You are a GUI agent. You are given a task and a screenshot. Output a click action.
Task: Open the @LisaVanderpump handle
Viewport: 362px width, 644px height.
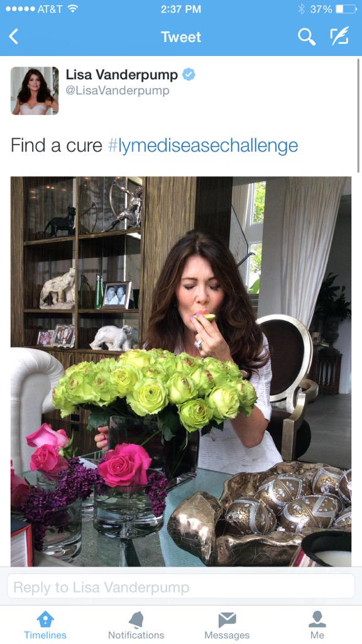[x=118, y=91]
